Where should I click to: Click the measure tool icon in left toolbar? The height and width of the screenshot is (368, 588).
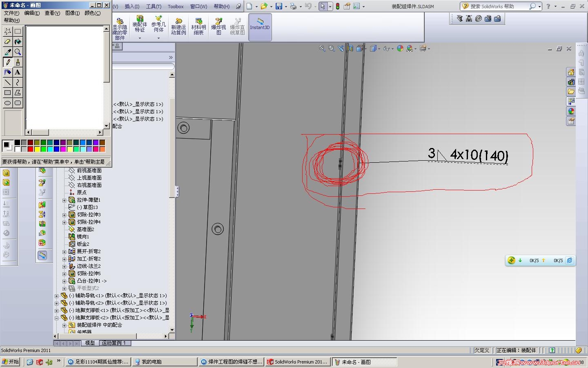(x=42, y=255)
